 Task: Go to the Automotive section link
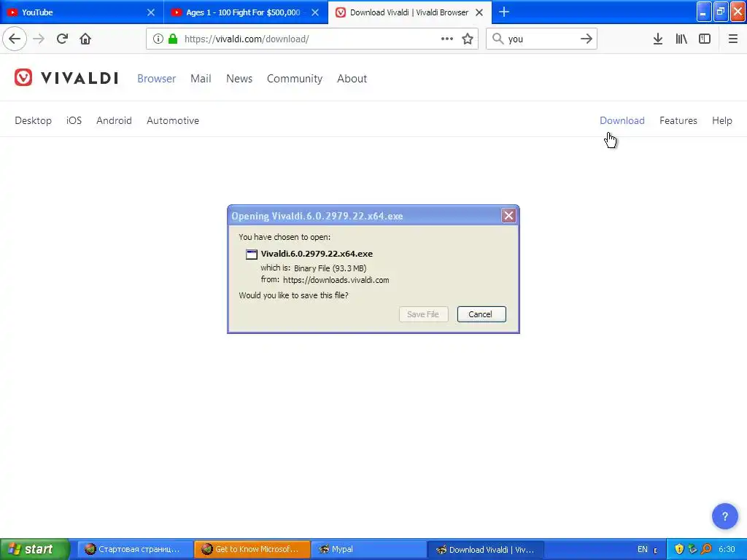(x=173, y=120)
